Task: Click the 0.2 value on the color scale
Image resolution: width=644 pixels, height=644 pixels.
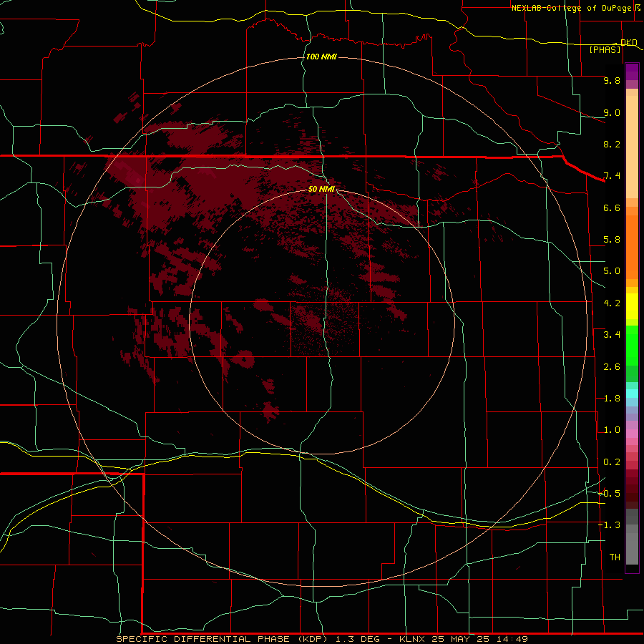Action: [x=612, y=462]
